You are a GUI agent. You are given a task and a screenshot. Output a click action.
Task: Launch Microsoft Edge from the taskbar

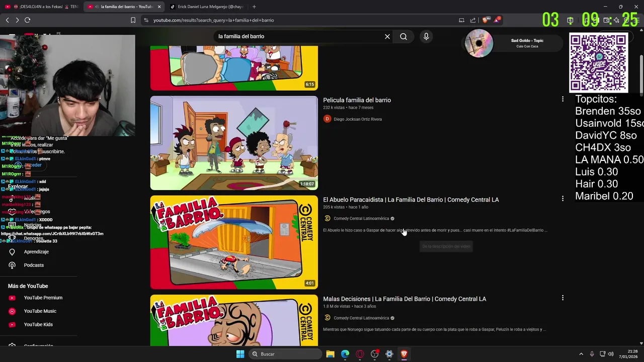[345, 354]
